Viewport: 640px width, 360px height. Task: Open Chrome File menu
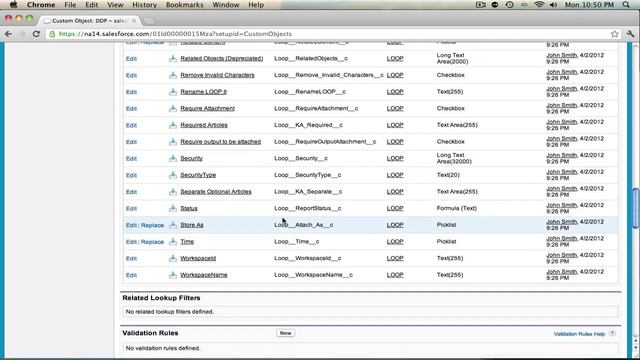70,5
